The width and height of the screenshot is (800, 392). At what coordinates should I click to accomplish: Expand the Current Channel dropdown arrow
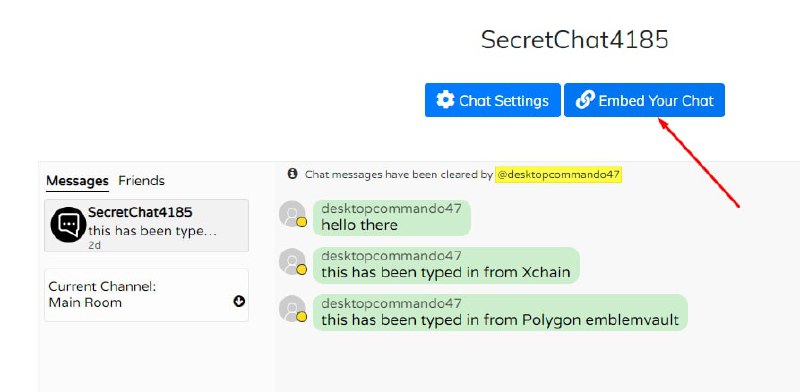click(239, 302)
